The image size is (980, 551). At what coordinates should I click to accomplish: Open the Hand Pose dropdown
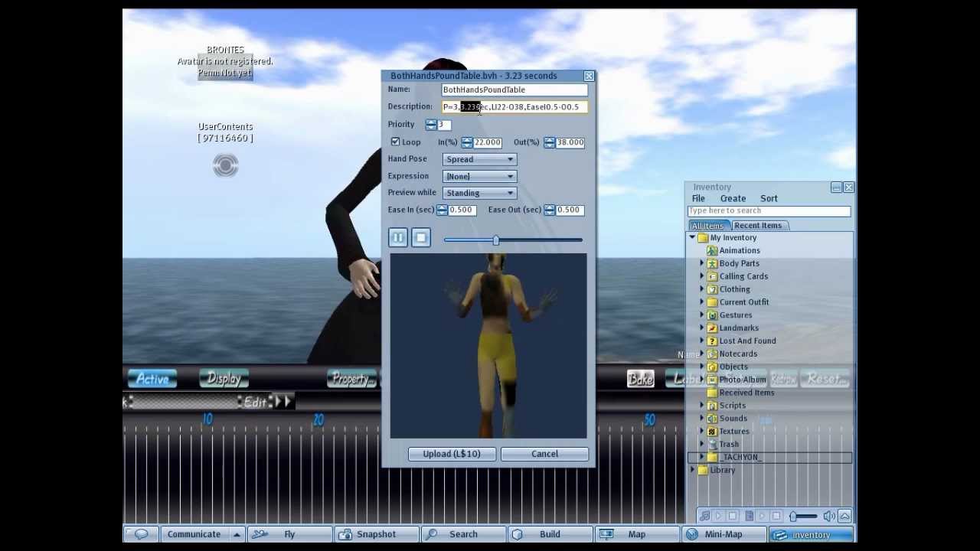point(480,159)
